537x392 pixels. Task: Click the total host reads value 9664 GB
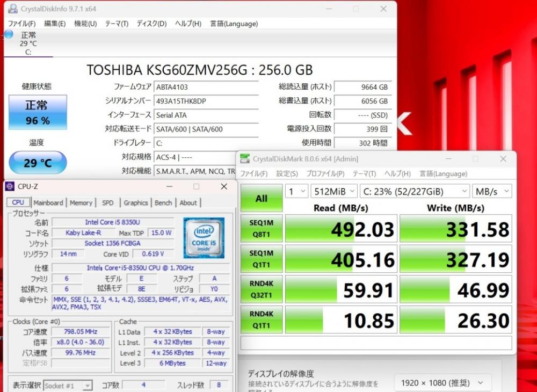[x=362, y=87]
